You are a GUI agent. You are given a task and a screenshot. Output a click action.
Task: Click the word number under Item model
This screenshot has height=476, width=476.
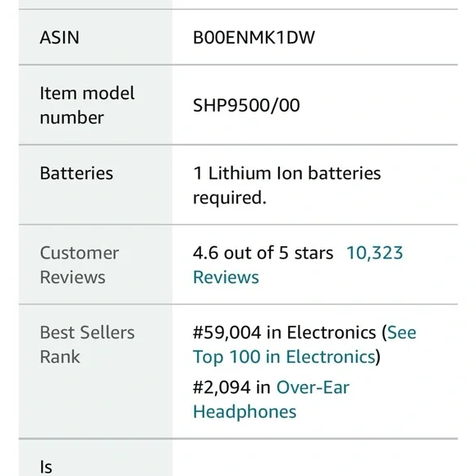(72, 118)
